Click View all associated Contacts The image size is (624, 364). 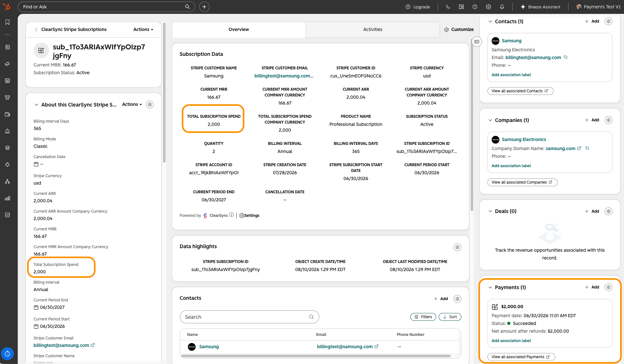(520, 91)
